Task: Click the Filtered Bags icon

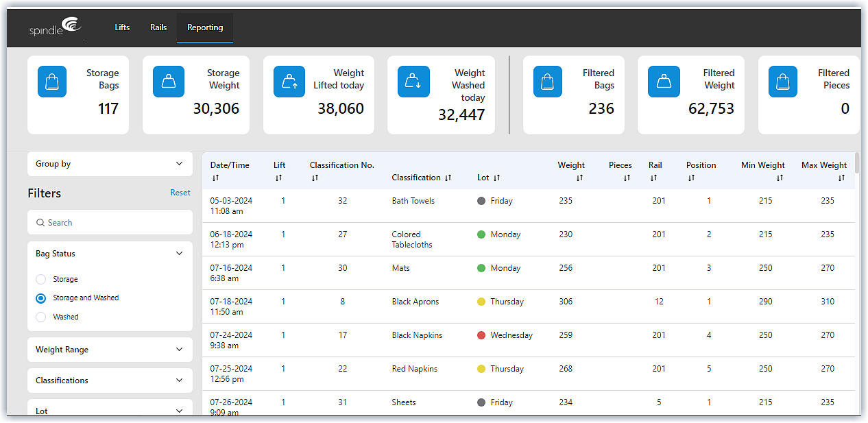Action: coord(547,81)
